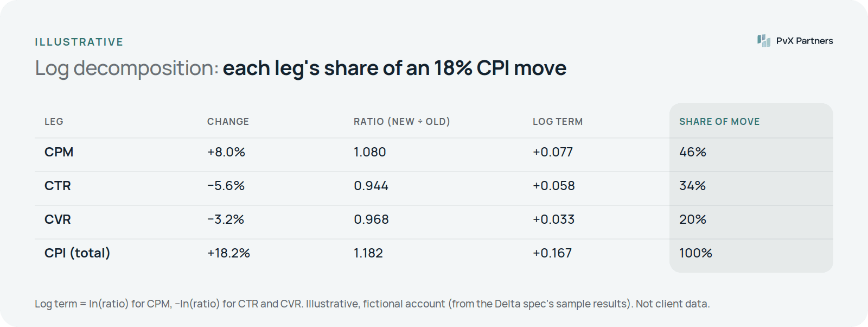This screenshot has height=327, width=868.
Task: Click the 100% total share cell
Action: pos(695,253)
